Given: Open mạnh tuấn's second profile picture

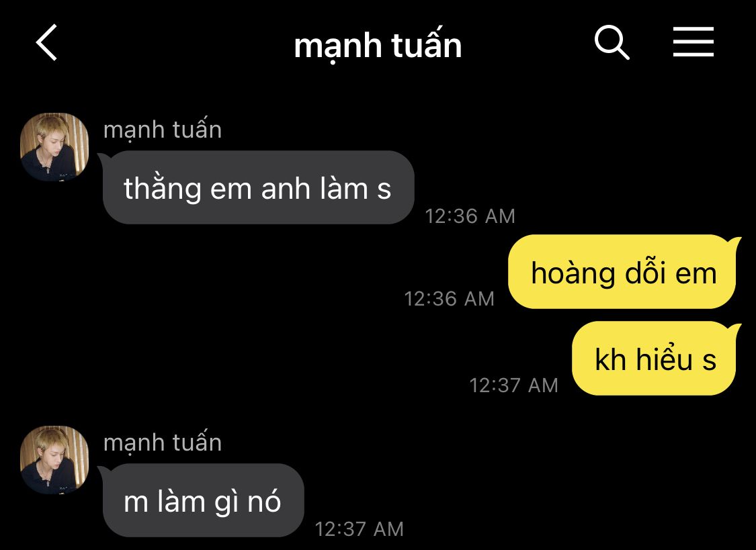Looking at the screenshot, I should pos(54,460).
